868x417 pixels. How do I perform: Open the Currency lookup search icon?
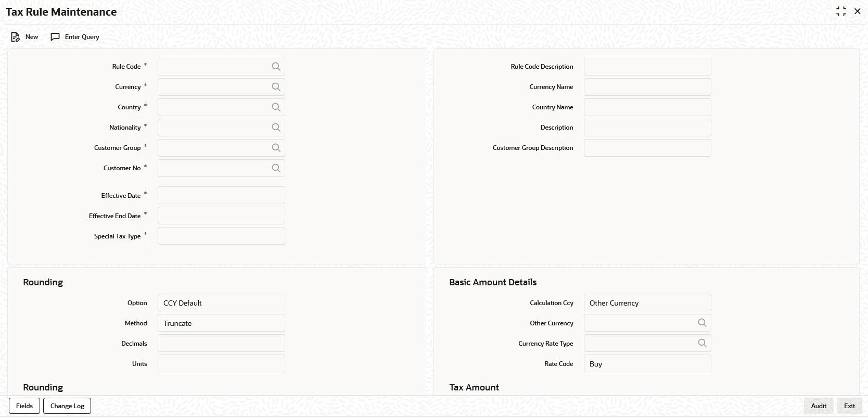pos(276,87)
